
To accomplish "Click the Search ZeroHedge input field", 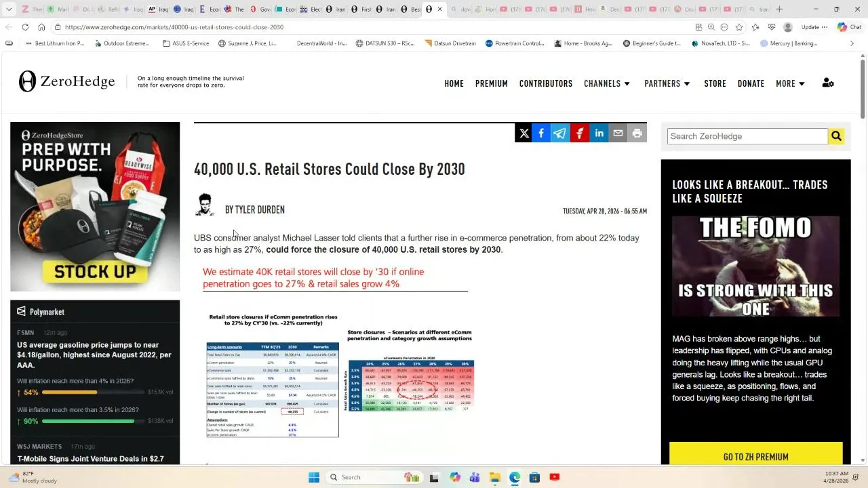I will 747,136.
